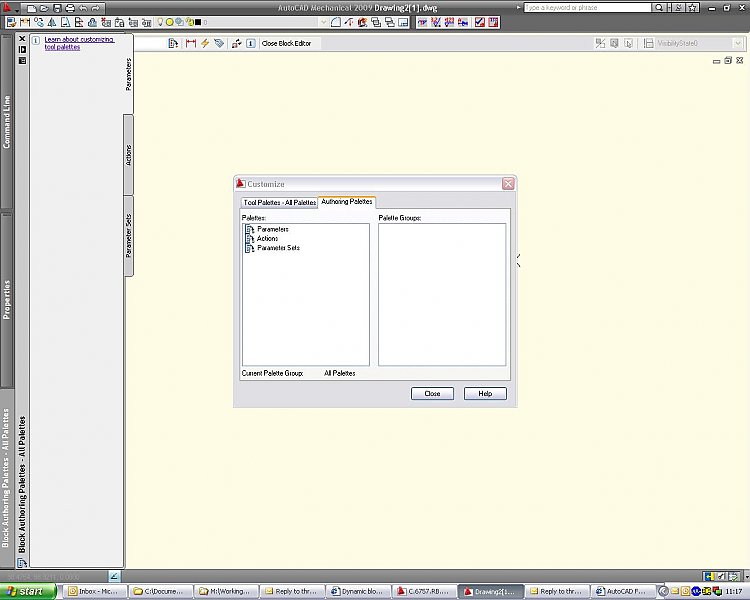
Task: Expand the Properties side panel
Action: coord(6,300)
